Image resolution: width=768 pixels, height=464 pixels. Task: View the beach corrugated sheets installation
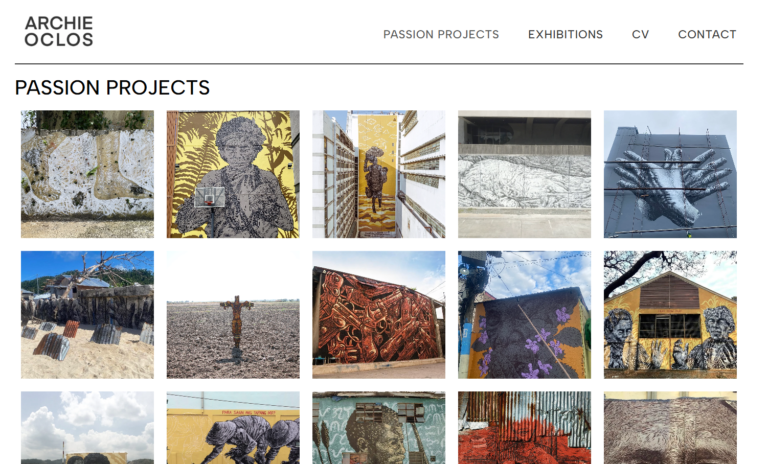[87, 315]
